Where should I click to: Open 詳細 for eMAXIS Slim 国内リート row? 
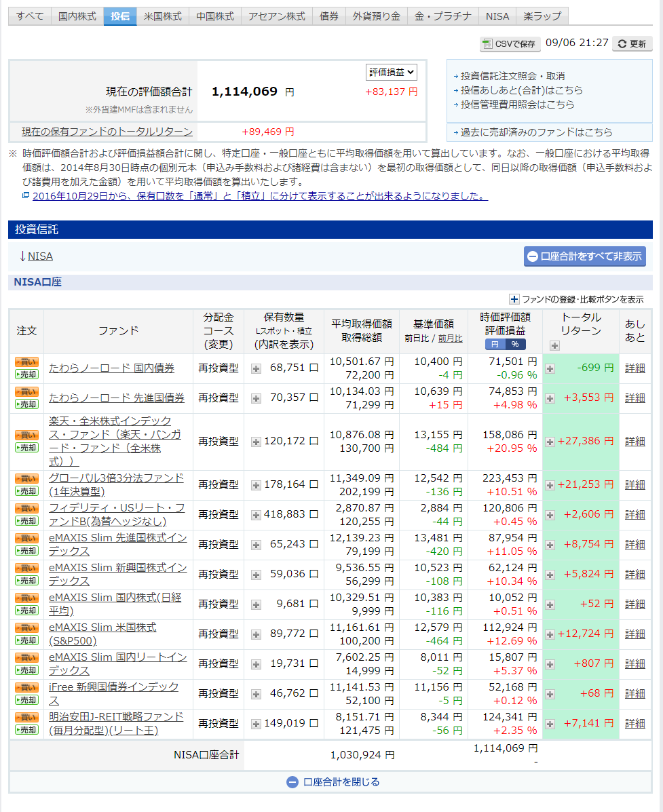tap(635, 664)
